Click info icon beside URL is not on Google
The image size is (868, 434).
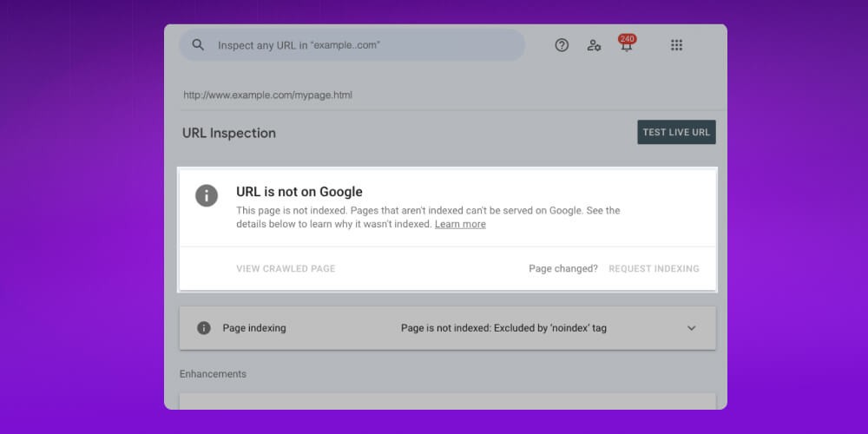pyautogui.click(x=207, y=195)
